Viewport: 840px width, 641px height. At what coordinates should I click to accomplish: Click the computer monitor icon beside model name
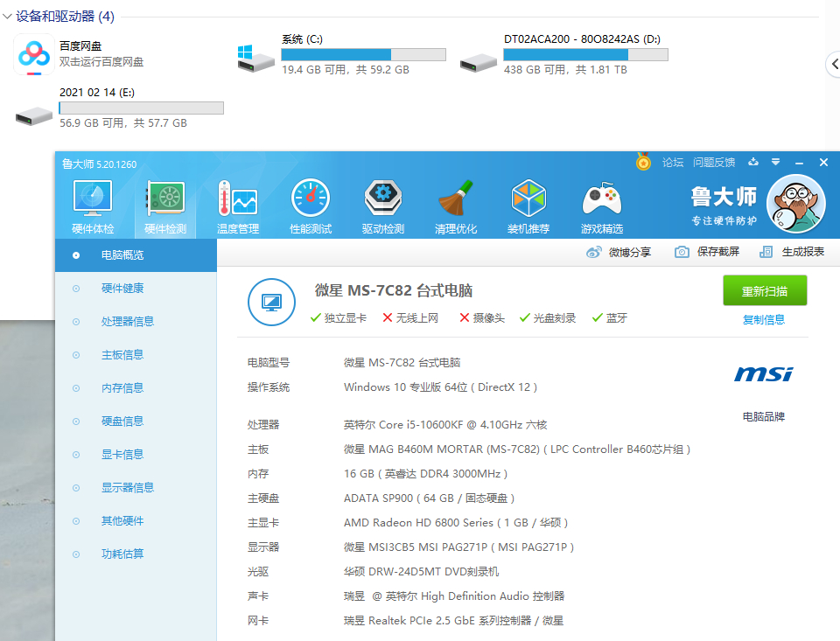pyautogui.click(x=271, y=302)
